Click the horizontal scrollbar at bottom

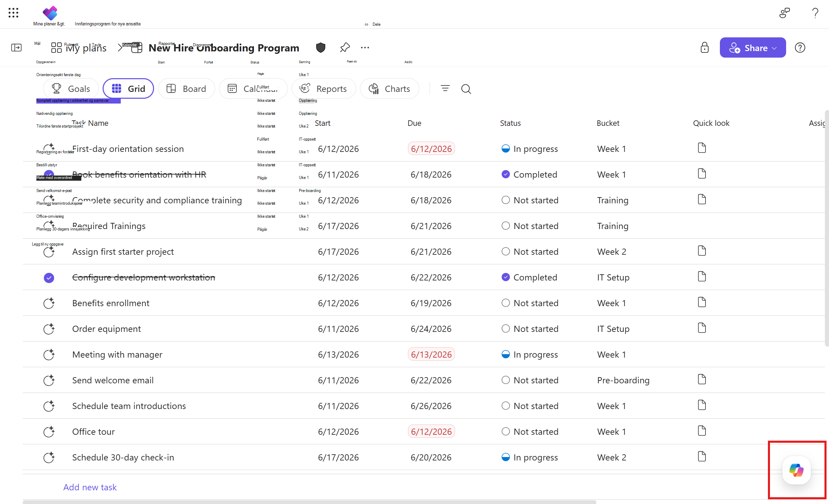309,502
